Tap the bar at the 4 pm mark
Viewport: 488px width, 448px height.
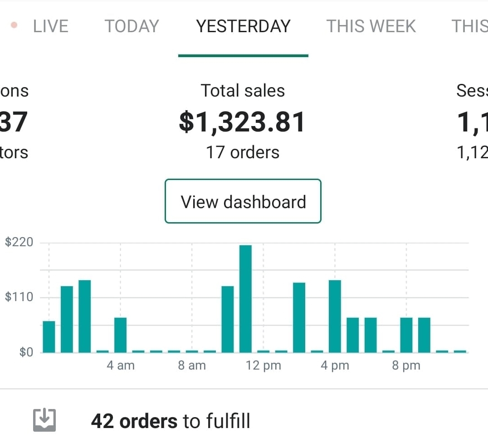(x=335, y=316)
